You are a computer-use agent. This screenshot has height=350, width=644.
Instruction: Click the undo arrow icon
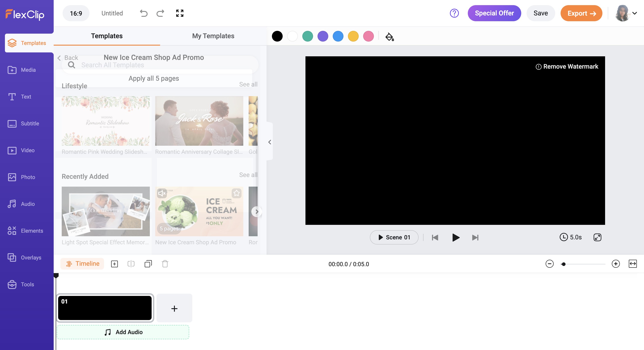coord(144,13)
